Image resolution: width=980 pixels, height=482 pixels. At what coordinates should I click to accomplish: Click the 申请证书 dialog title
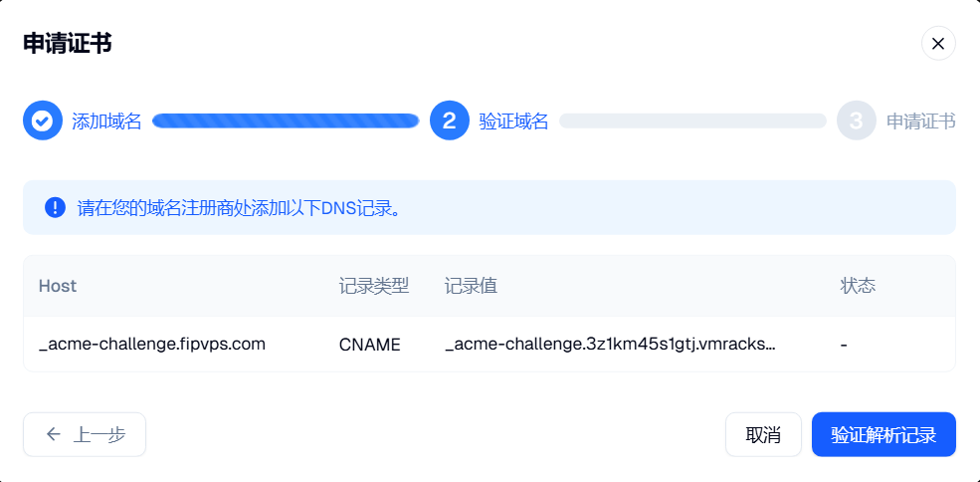point(67,44)
